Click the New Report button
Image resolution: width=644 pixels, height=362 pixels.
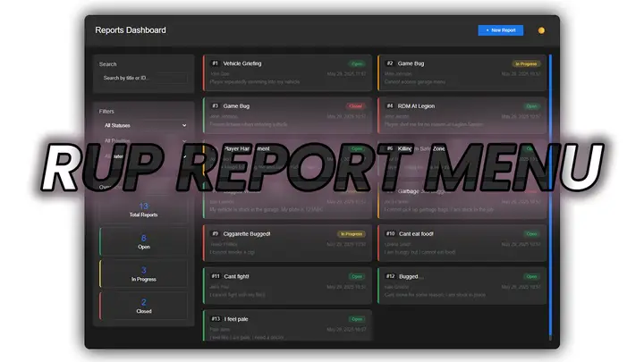pyautogui.click(x=500, y=30)
